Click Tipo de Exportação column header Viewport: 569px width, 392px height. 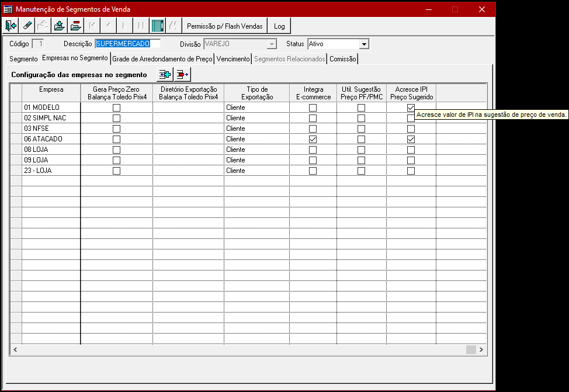point(257,93)
